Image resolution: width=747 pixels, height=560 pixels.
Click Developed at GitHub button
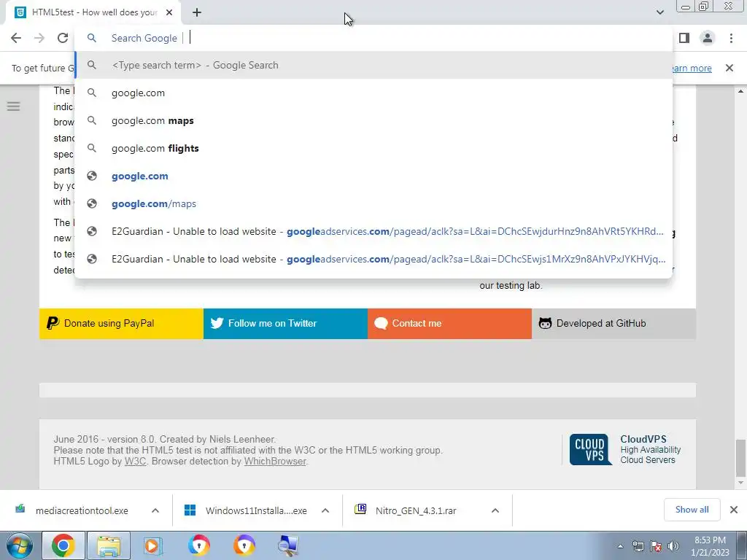click(614, 323)
